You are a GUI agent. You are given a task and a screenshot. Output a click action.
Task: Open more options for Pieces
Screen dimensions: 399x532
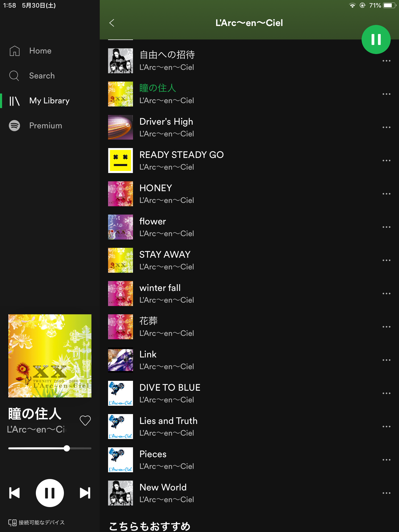point(386,460)
